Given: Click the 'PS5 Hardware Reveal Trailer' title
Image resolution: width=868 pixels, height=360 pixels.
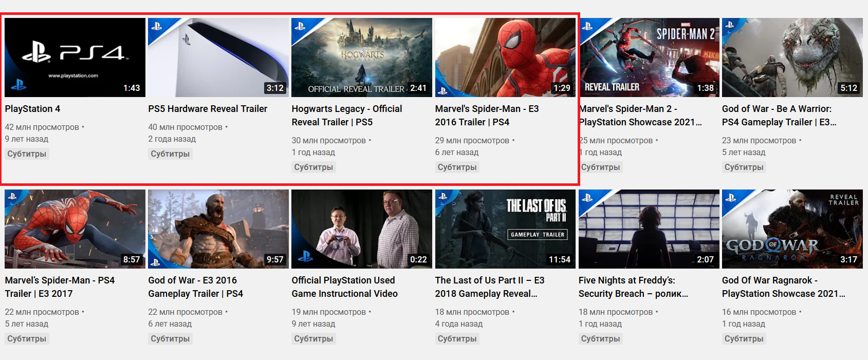Looking at the screenshot, I should click(x=208, y=109).
